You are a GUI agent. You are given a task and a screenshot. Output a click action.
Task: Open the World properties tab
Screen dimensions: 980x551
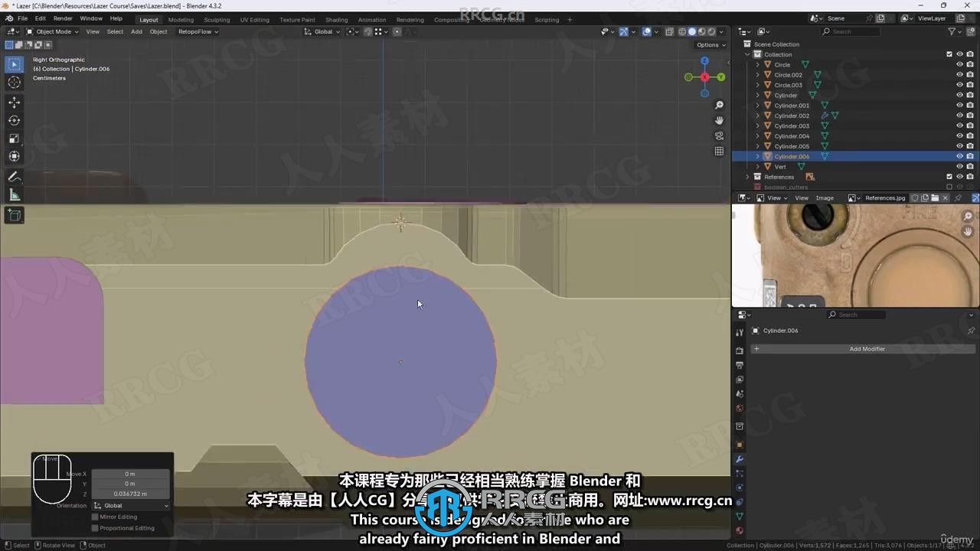click(x=740, y=408)
